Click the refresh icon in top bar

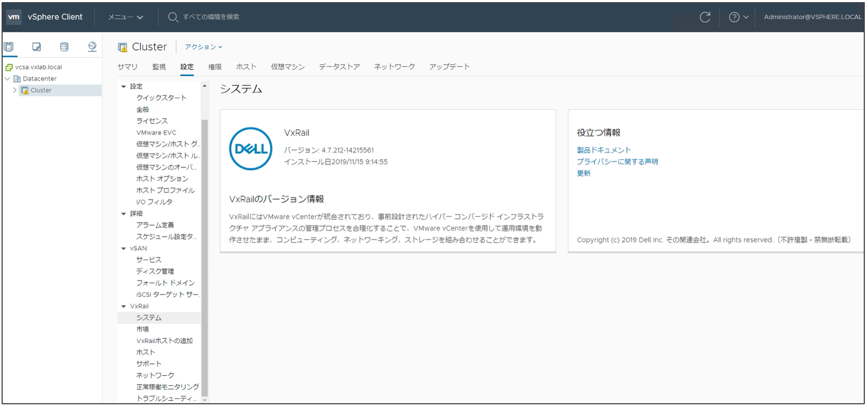coord(705,17)
